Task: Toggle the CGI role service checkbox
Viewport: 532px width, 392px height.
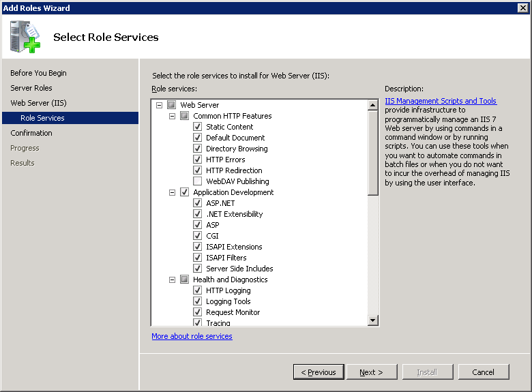Action: click(x=198, y=236)
